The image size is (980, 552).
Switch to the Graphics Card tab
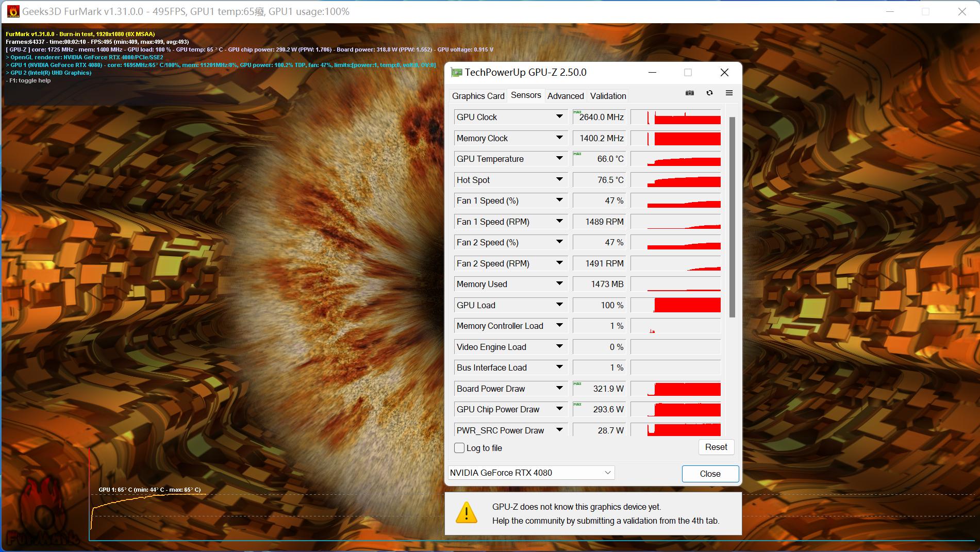(478, 96)
